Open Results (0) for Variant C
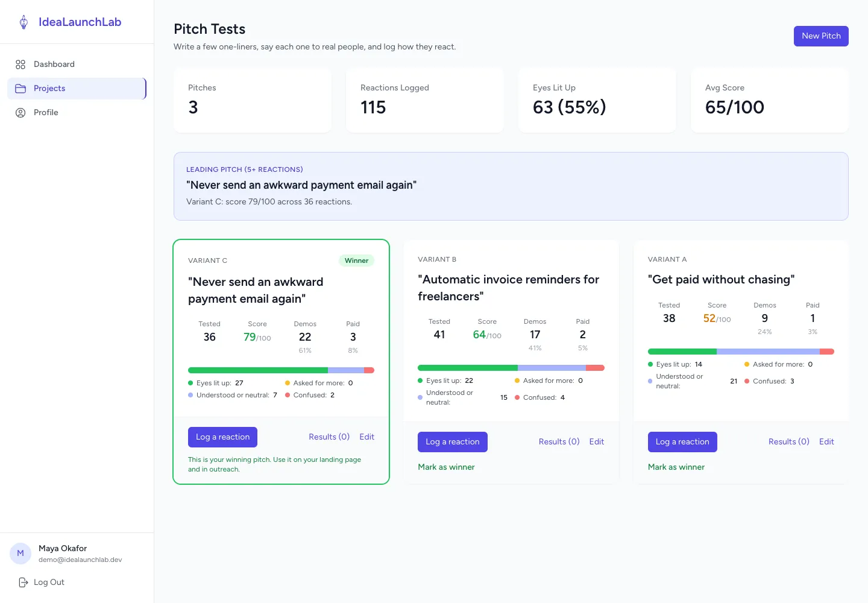The height and width of the screenshot is (603, 868). coord(329,437)
